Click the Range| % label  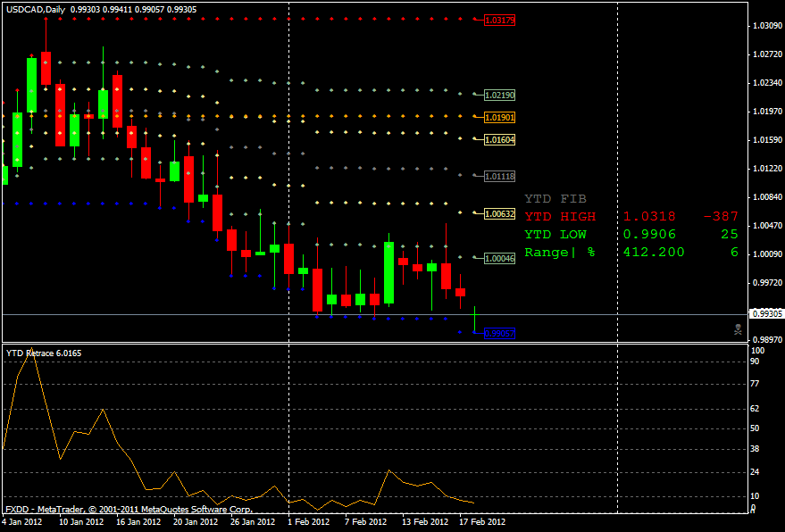click(x=560, y=253)
